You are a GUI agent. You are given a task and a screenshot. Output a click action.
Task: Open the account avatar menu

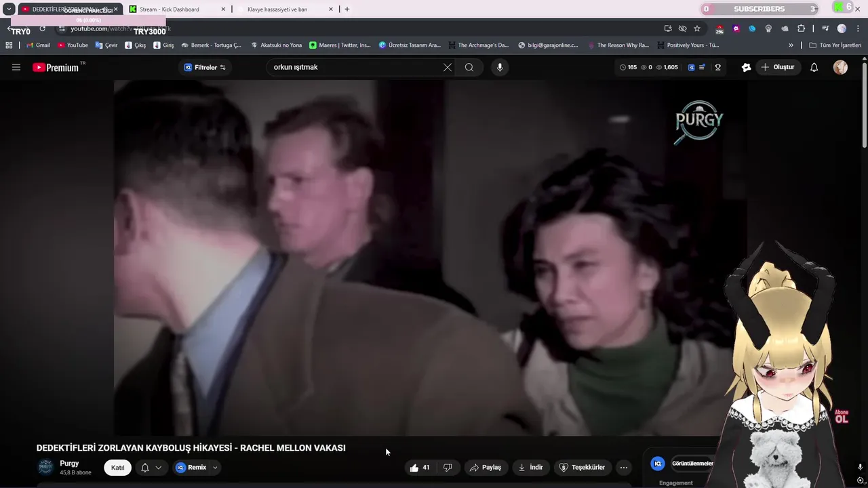click(840, 67)
